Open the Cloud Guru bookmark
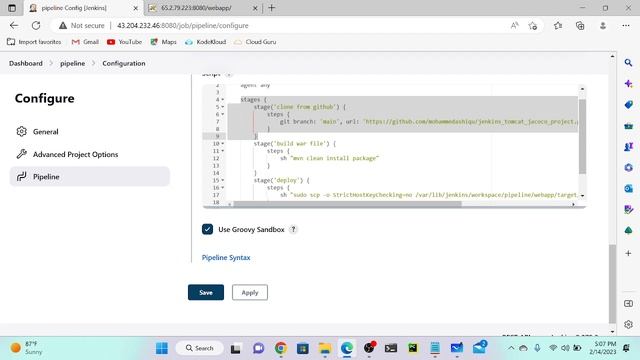The width and height of the screenshot is (640, 360). pyautogui.click(x=255, y=42)
